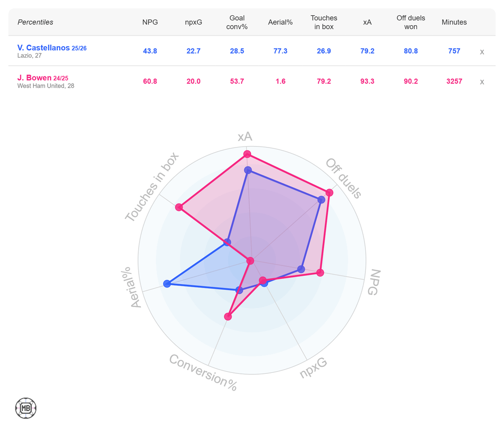The height and width of the screenshot is (441, 504).
Task: Click the Off duels radar axis label
Action: tap(343, 179)
